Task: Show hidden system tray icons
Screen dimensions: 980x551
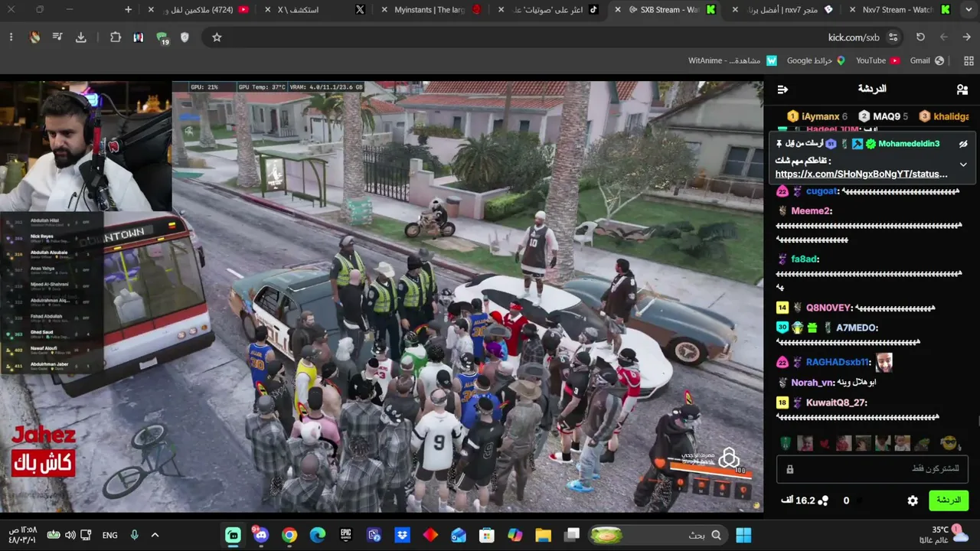Action: pyautogui.click(x=155, y=535)
